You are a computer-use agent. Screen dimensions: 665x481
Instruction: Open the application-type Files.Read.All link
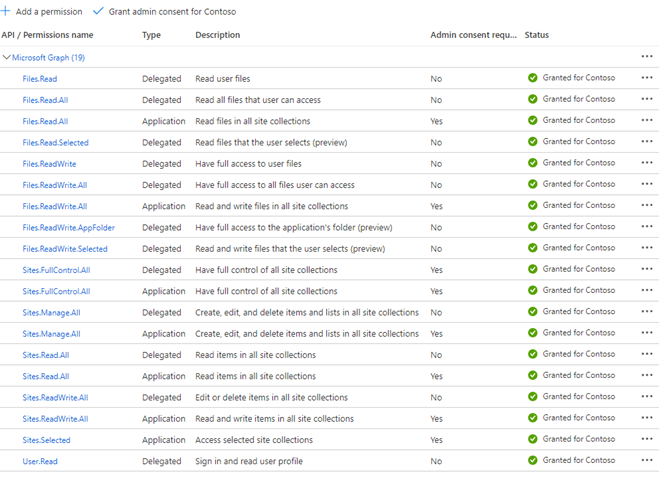[x=45, y=121]
